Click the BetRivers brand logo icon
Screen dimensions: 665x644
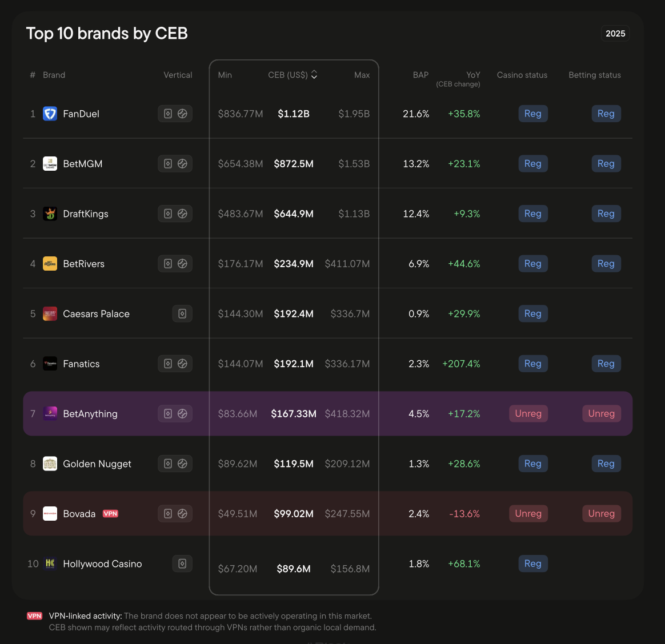coord(50,264)
